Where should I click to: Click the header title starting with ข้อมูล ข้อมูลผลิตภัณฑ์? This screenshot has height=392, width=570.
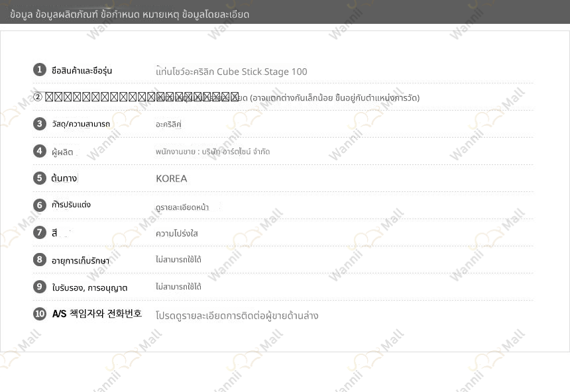pos(129,14)
